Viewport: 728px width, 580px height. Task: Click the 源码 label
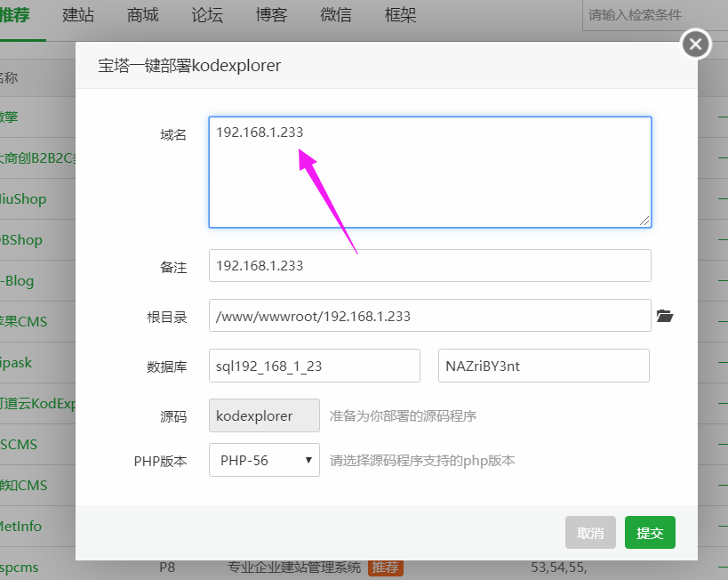pos(173,416)
